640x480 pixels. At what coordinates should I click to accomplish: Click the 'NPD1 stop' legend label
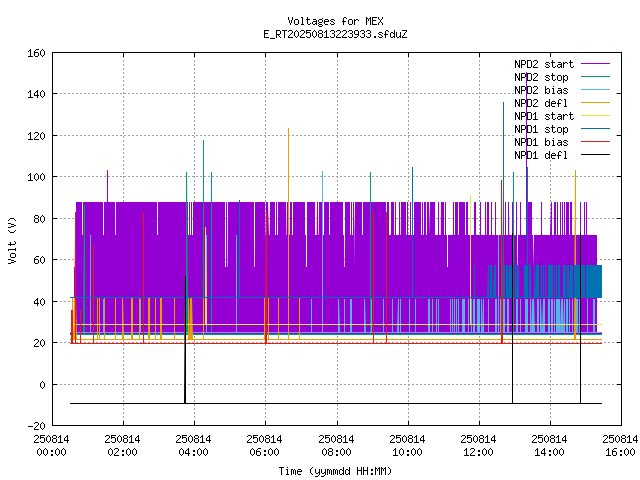click(x=541, y=129)
